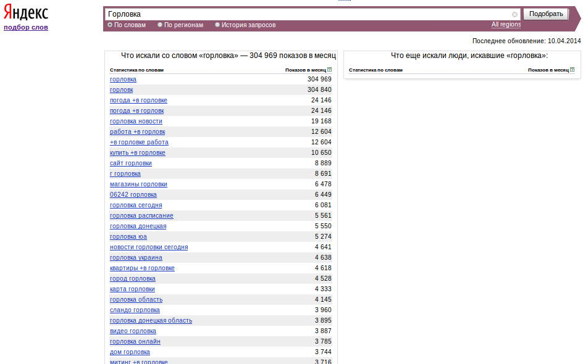Click help icon in right panel header
The image size is (588, 364).
click(572, 70)
